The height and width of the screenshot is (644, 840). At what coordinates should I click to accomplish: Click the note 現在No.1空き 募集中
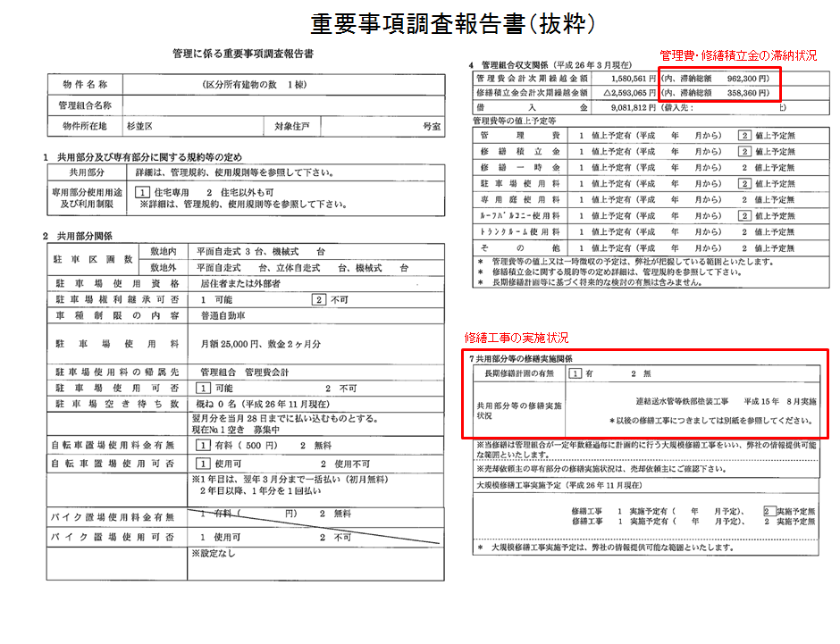(x=236, y=430)
